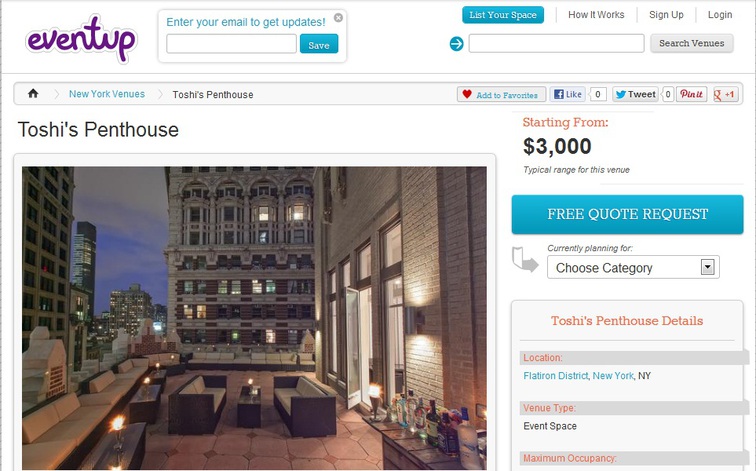Open the Choose Category dropdown

tap(633, 267)
